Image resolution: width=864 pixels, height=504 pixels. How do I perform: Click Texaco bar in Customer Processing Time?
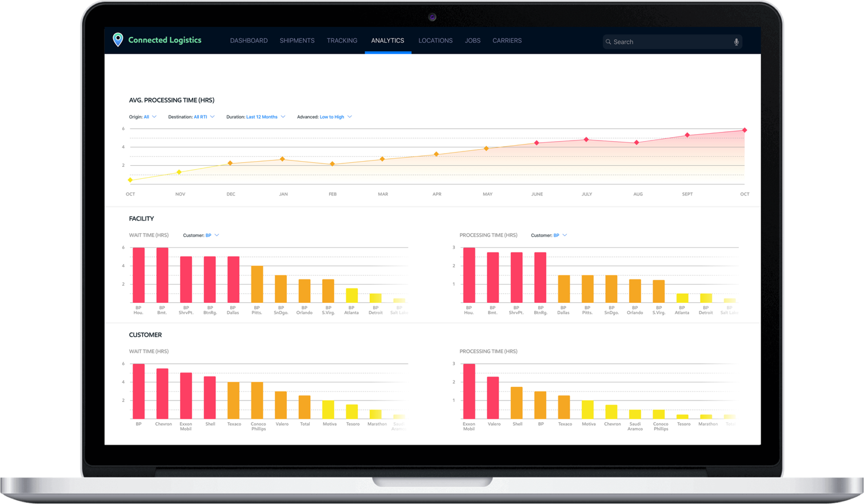[x=564, y=407]
